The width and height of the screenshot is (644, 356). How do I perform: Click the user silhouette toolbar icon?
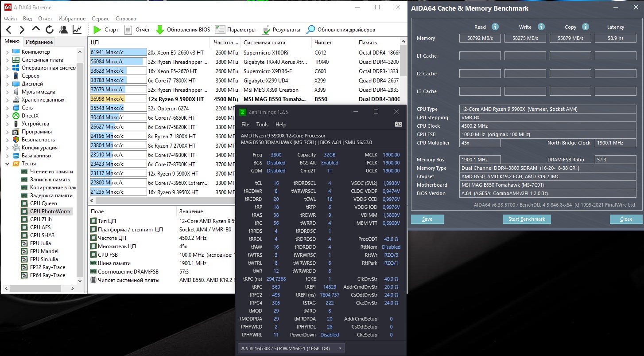coord(63,30)
